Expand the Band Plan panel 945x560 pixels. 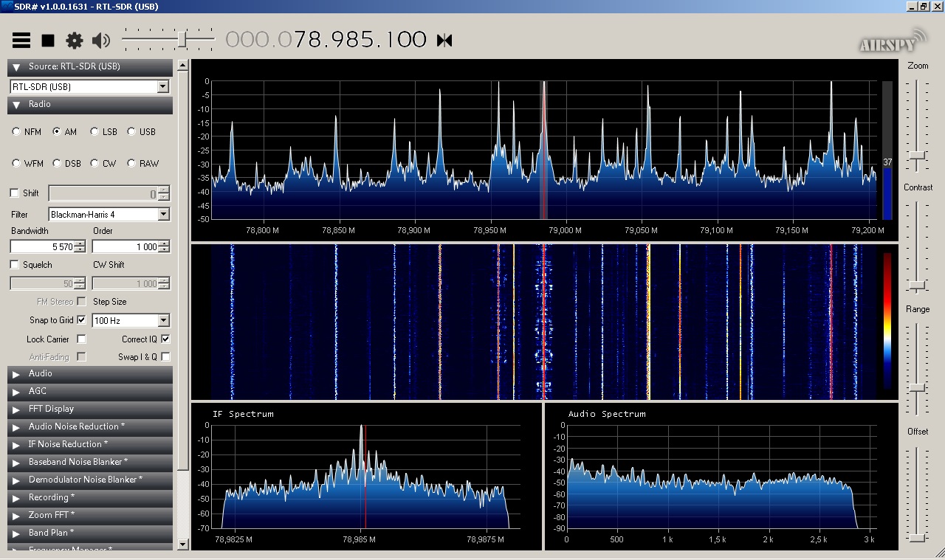click(x=90, y=533)
